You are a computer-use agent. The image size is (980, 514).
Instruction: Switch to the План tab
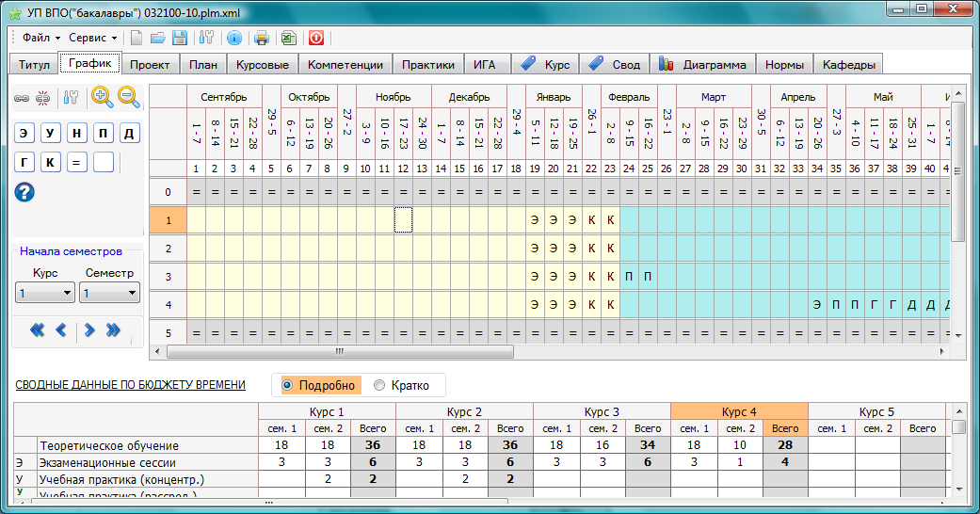tap(203, 64)
